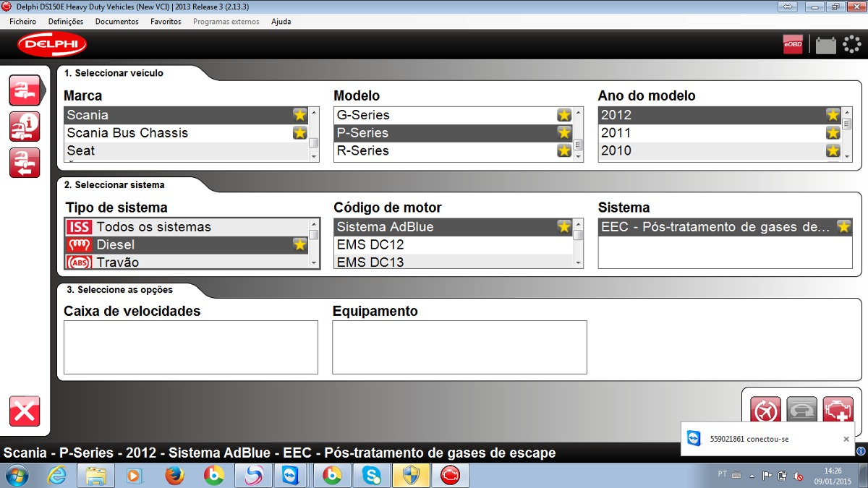Open the Definições menu
Viewport: 868px width, 488px height.
[x=66, y=22]
